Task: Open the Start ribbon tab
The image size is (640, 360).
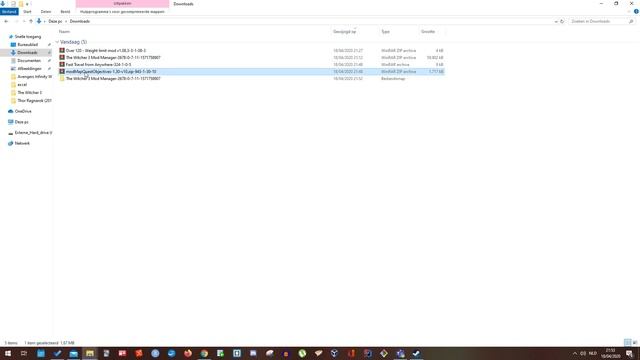Action: [27, 12]
